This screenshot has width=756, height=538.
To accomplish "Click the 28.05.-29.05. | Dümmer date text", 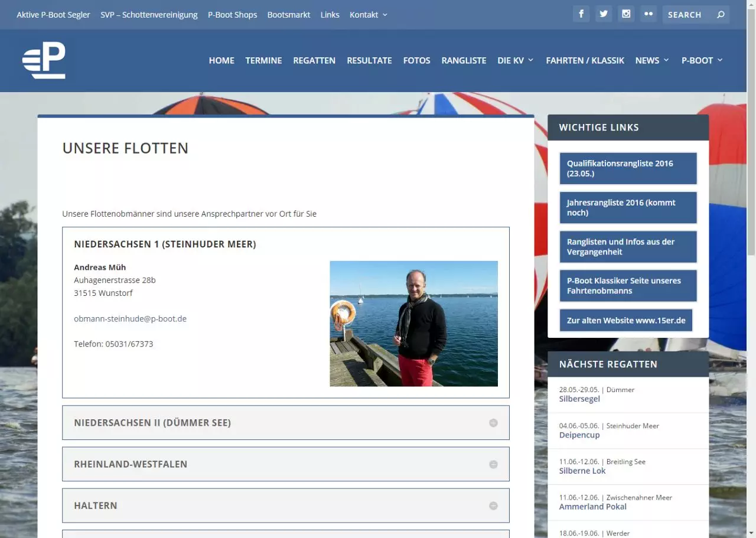I will [597, 390].
